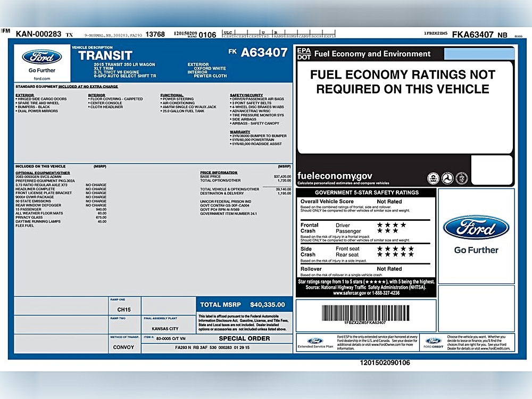Viewport: 532px width, 399px height.
Task: Click the large Ford Go Further logo
Action: click(x=476, y=235)
